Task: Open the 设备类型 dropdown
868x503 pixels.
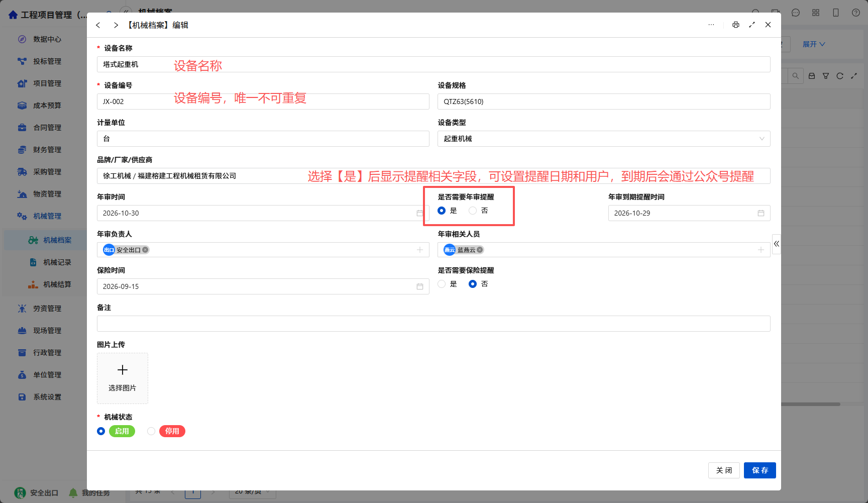Action: pyautogui.click(x=604, y=139)
